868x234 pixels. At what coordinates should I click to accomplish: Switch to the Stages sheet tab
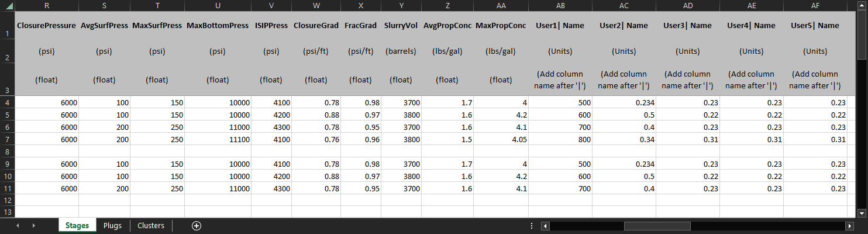point(77,226)
